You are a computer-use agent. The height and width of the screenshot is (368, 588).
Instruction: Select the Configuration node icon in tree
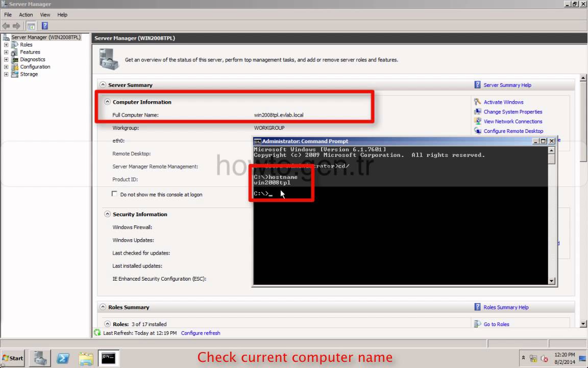click(x=15, y=67)
